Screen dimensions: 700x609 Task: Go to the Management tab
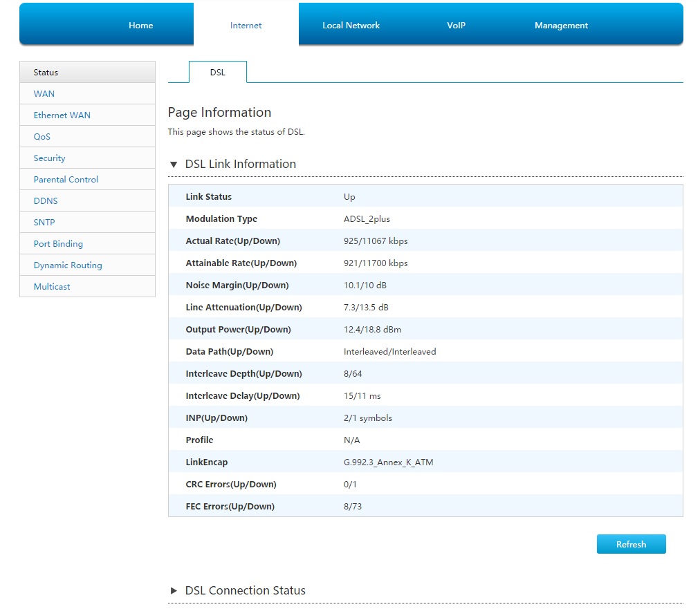[x=561, y=26]
